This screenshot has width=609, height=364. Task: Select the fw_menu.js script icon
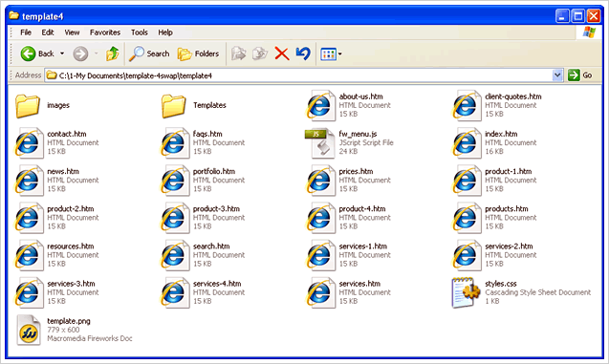[319, 143]
